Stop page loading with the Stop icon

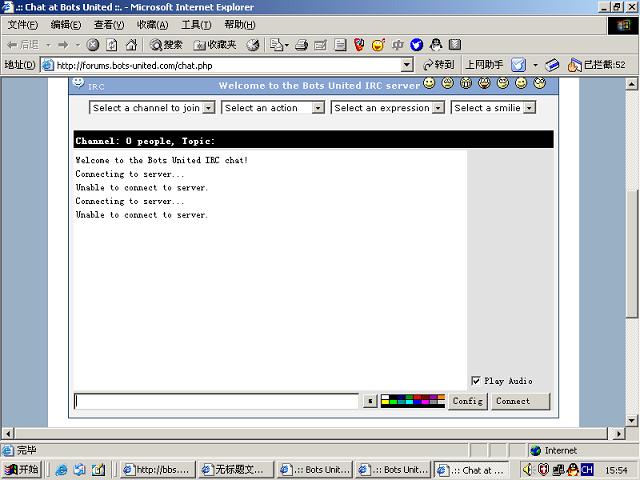[x=93, y=45]
